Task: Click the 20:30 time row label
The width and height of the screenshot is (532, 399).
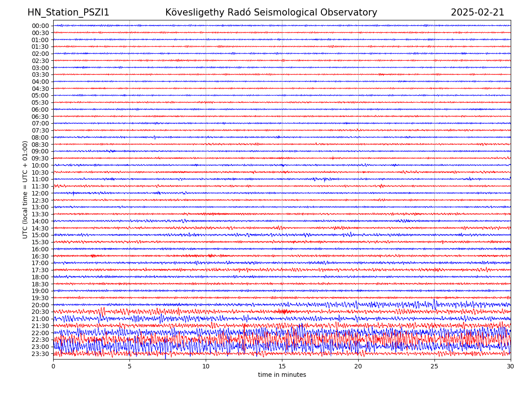Action: [x=40, y=312]
